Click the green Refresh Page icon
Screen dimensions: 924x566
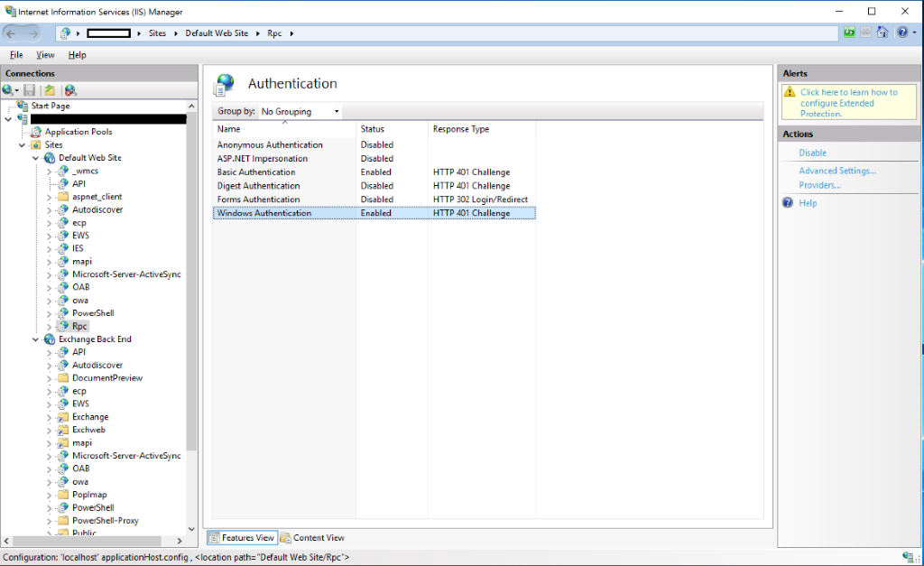[849, 33]
